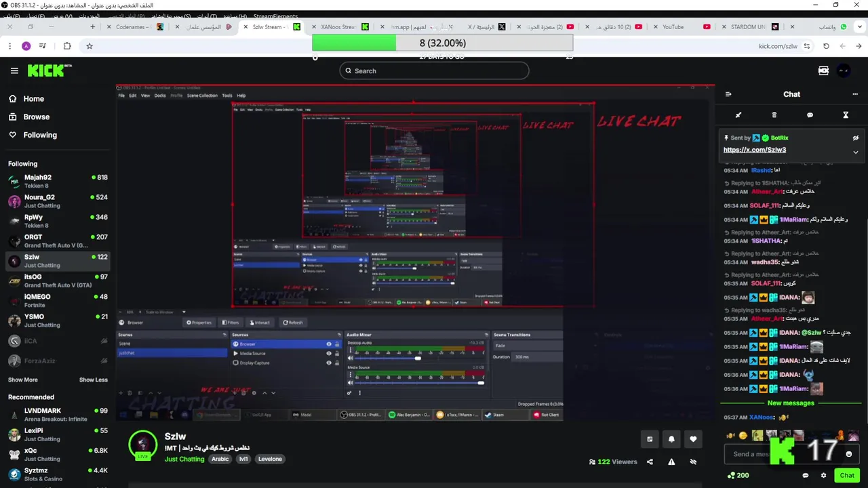Reload the browser page

click(826, 46)
